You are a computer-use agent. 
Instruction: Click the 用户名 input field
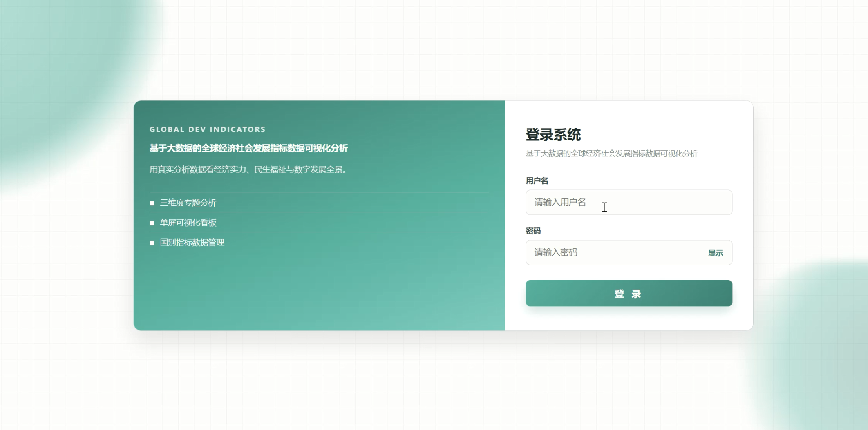coord(629,202)
